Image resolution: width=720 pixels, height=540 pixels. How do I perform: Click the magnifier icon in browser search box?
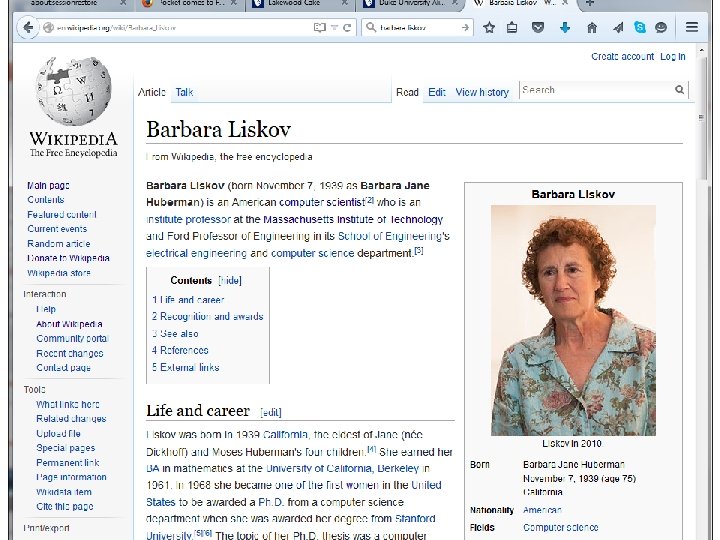click(370, 28)
